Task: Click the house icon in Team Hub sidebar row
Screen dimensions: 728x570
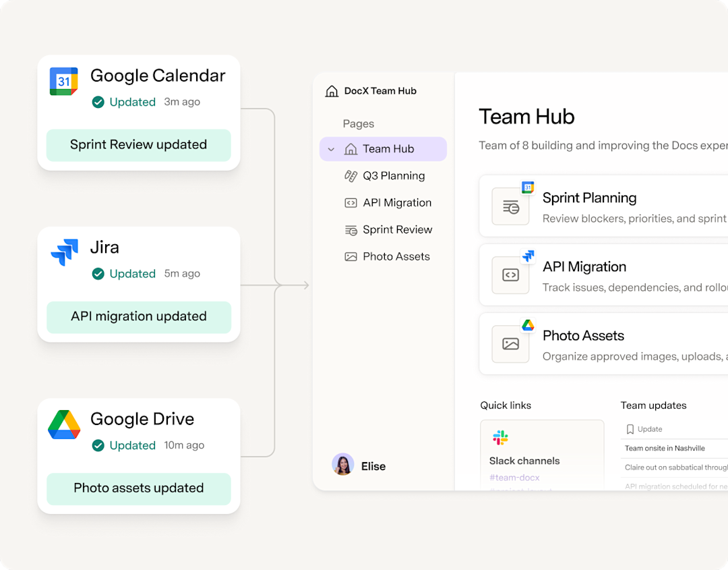Action: tap(351, 149)
